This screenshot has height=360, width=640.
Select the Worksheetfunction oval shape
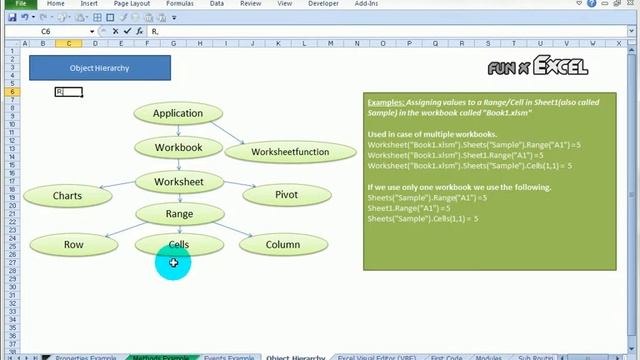pyautogui.click(x=290, y=152)
